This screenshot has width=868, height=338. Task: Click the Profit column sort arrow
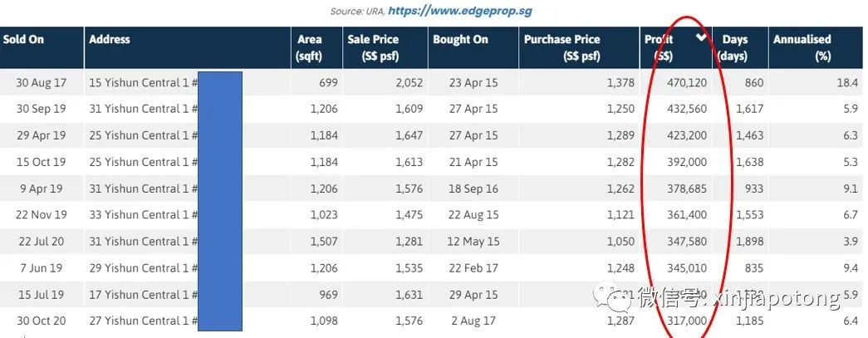(702, 39)
